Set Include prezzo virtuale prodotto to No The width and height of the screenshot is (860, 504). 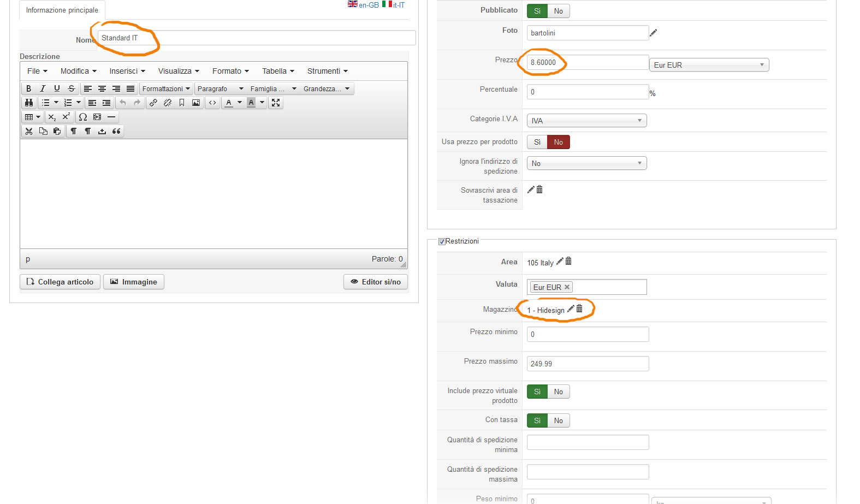point(559,392)
